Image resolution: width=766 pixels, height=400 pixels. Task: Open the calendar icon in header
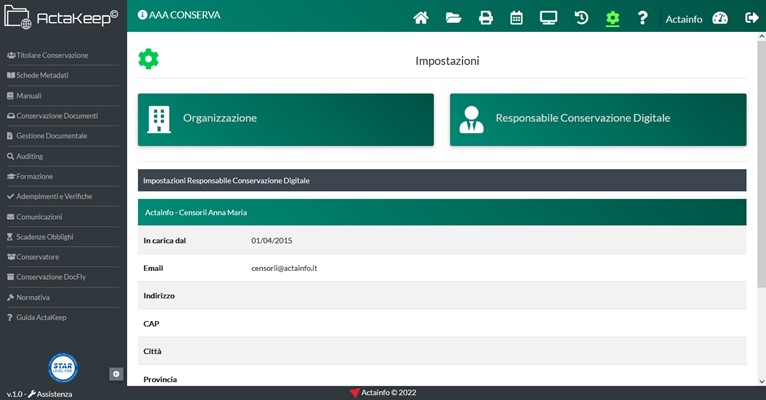tap(516, 17)
